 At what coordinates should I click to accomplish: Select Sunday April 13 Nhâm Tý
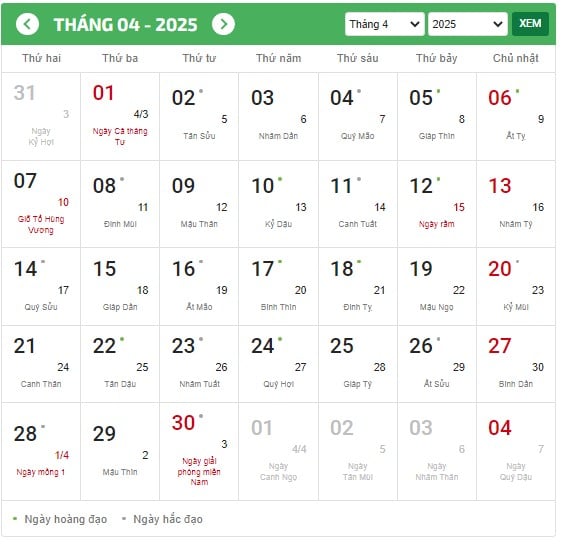pos(516,204)
